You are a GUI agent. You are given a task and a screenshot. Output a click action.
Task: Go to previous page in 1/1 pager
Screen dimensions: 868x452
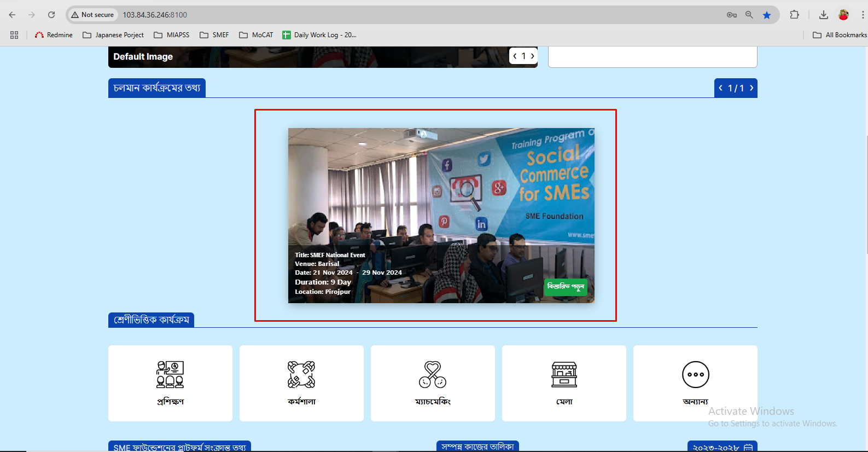click(721, 88)
